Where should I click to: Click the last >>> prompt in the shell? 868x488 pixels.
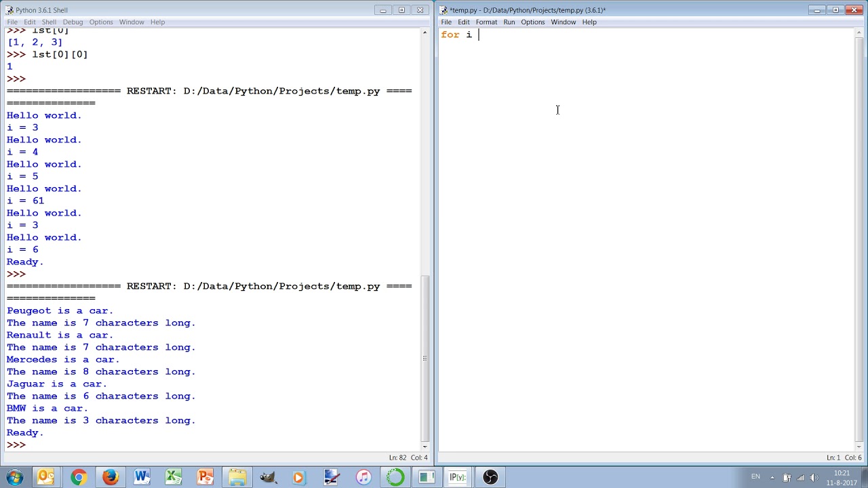click(16, 445)
